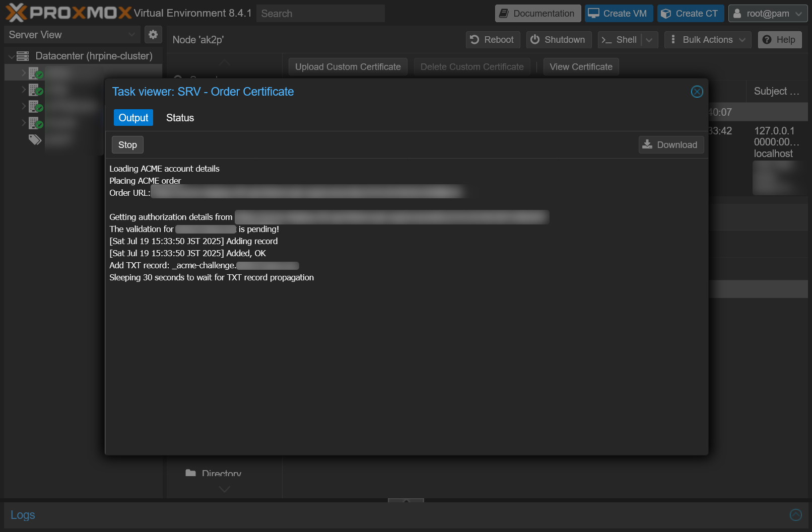812x532 pixels.
Task: Open the Shell console
Action: coord(620,40)
